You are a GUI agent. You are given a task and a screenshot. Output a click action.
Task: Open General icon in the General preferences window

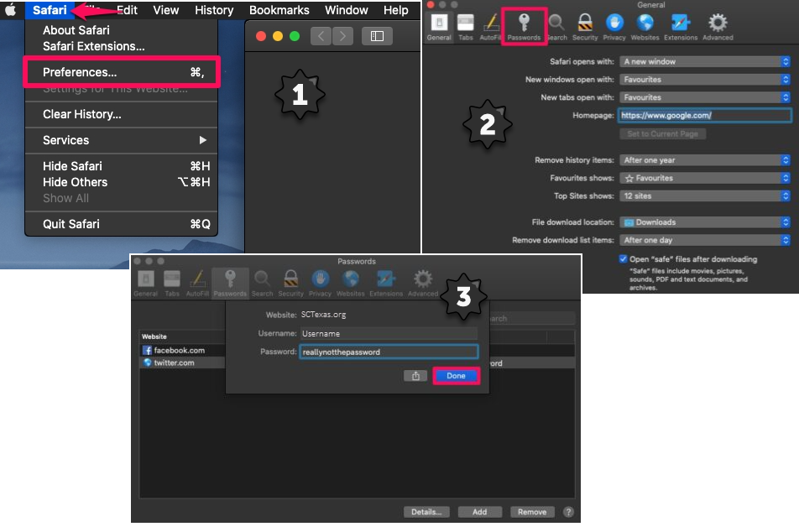pyautogui.click(x=439, y=27)
